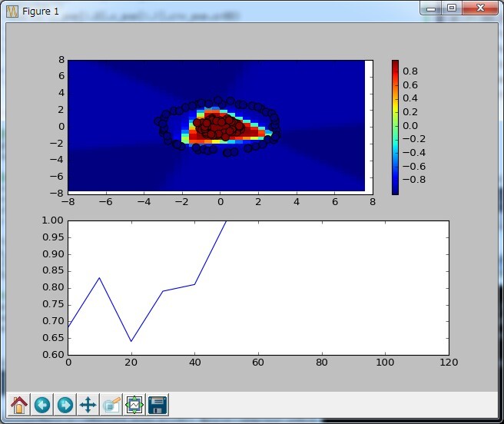Viewport: 504px width, 424px height.
Task: Open the Configure subplots dialog
Action: coord(134,405)
